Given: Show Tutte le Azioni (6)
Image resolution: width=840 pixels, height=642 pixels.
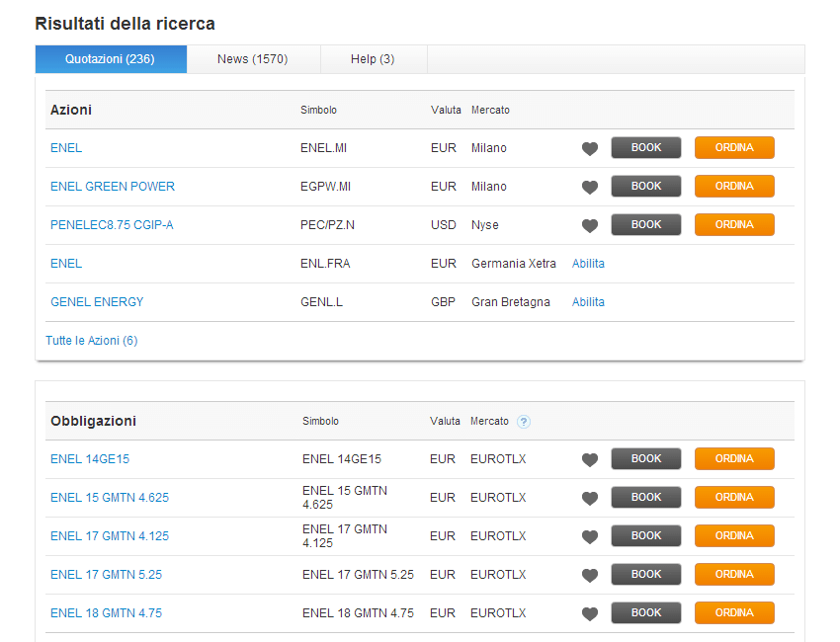Looking at the screenshot, I should point(92,341).
